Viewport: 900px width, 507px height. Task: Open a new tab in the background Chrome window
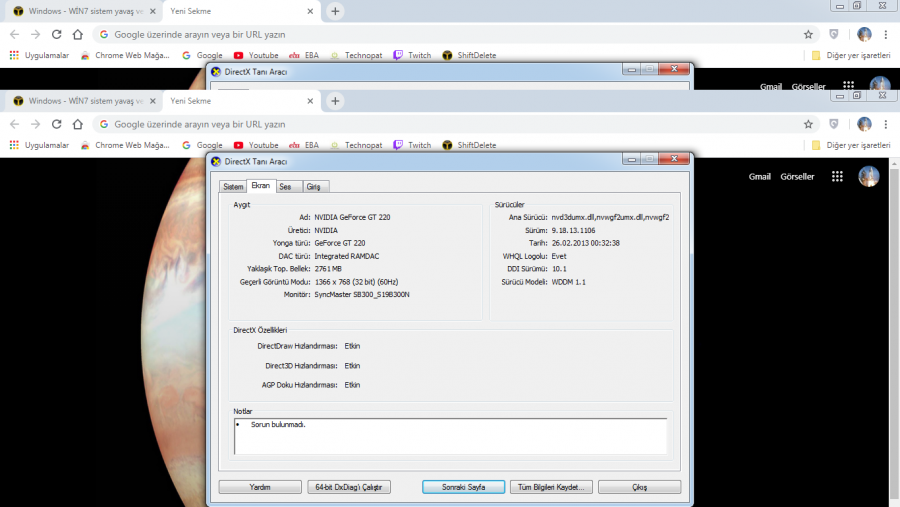[x=335, y=11]
